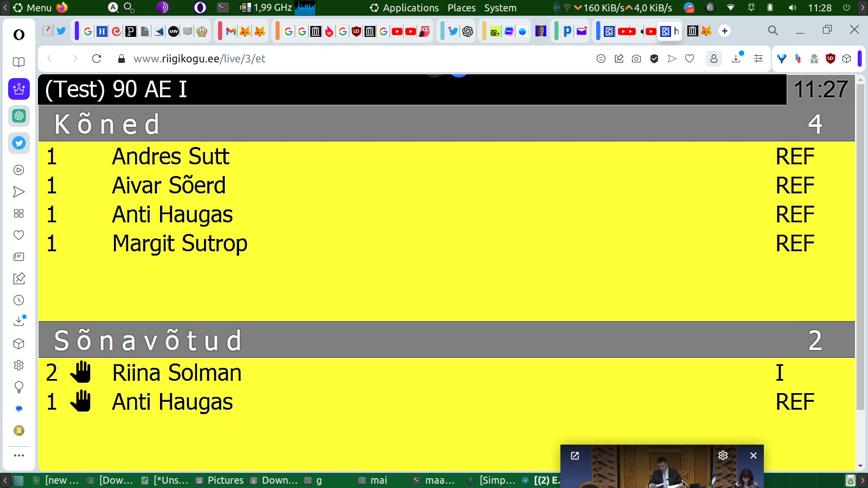The width and height of the screenshot is (868, 488).
Task: Open Easy Setup sliders icon
Action: (x=758, y=59)
